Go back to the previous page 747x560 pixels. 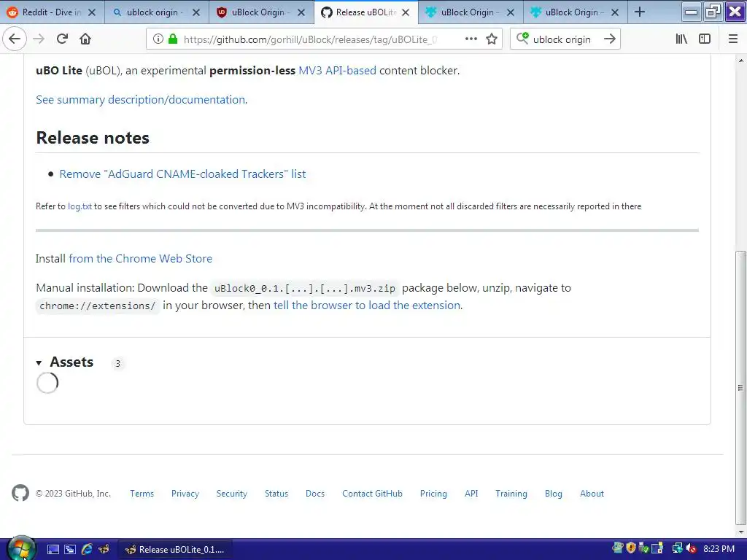coord(15,39)
